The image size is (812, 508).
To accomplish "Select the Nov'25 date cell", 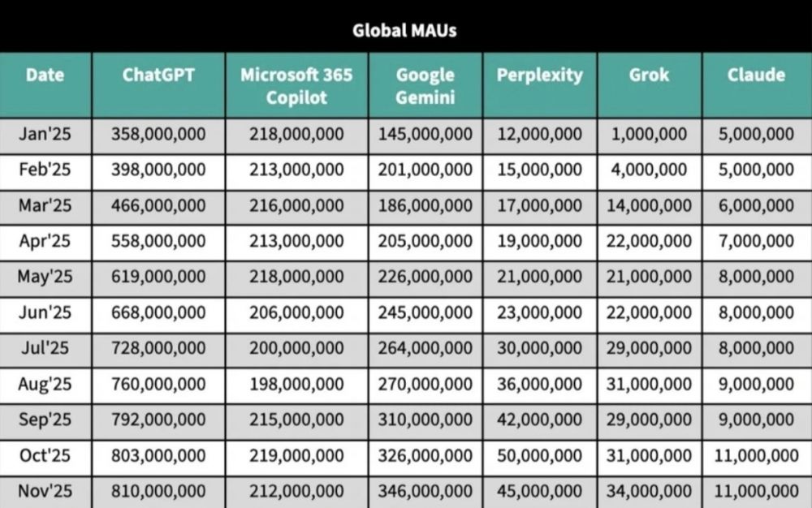I will [45, 491].
